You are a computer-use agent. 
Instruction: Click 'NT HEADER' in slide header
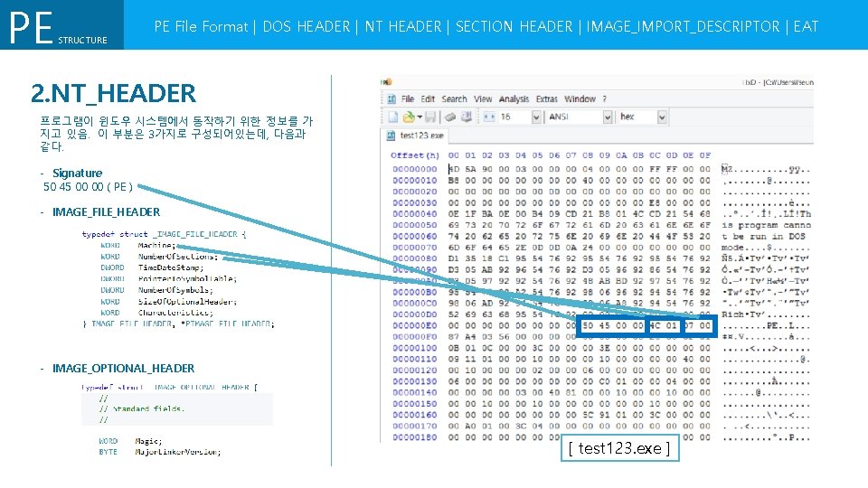(403, 26)
